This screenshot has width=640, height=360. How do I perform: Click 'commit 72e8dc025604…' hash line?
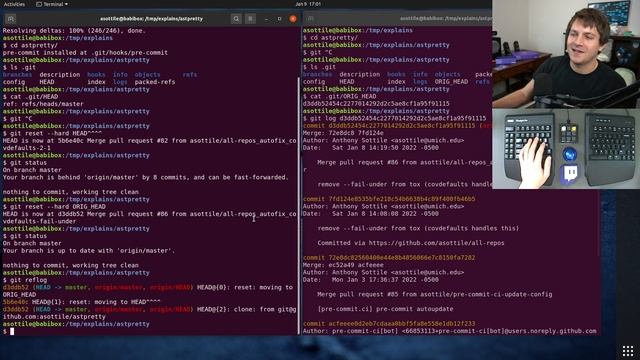(389, 258)
